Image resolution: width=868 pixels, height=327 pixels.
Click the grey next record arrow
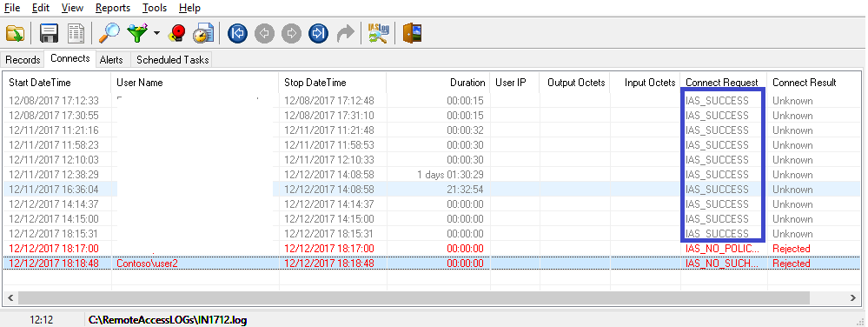click(x=291, y=33)
